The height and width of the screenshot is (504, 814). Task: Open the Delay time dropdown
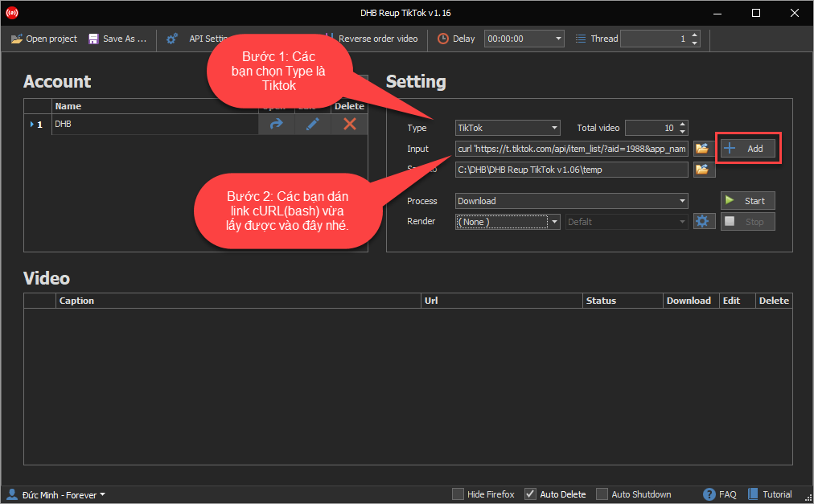(558, 39)
